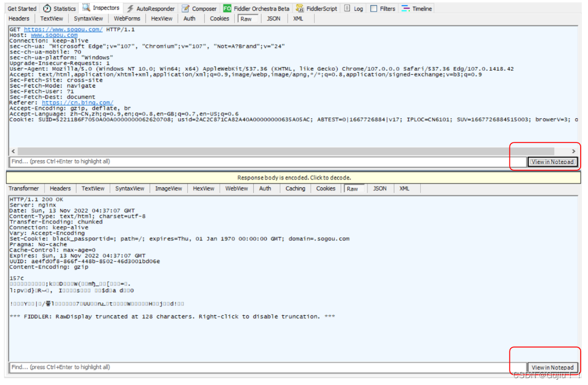Select request SyntaxView inspector tab
The height and width of the screenshot is (385, 588).
click(x=88, y=18)
